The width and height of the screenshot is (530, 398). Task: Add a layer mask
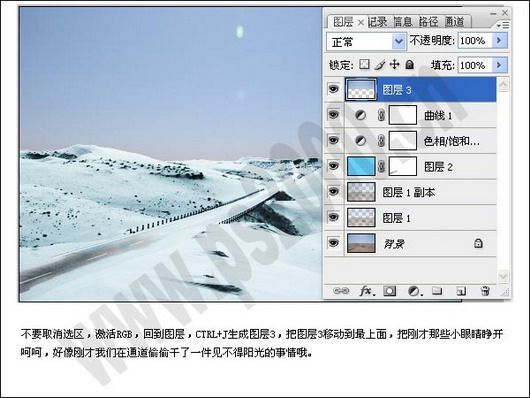point(389,291)
